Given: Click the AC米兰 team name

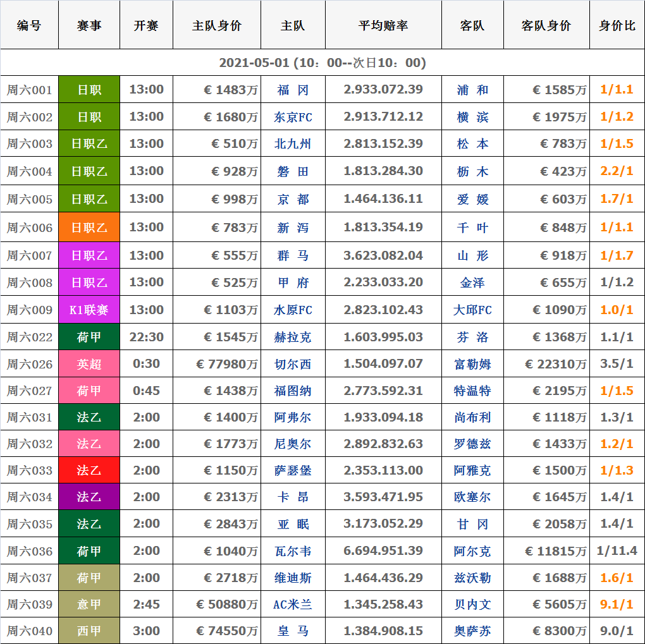Looking at the screenshot, I should (293, 604).
